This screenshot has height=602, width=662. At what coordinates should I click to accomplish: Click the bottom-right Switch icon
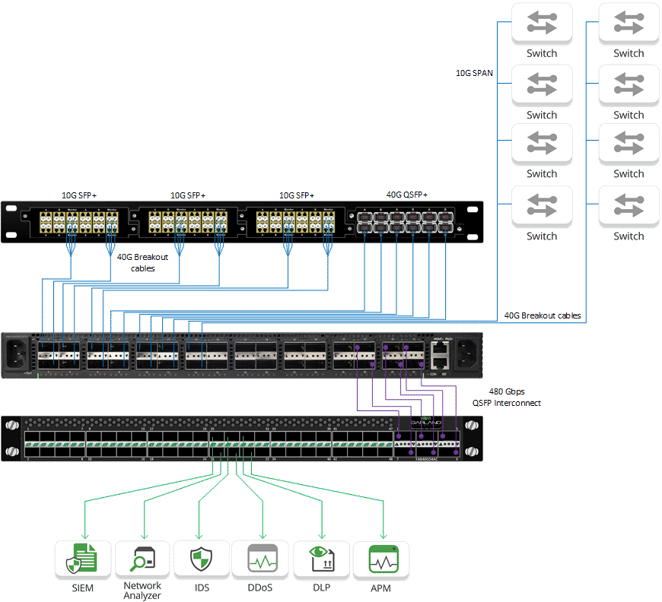pyautogui.click(x=629, y=206)
